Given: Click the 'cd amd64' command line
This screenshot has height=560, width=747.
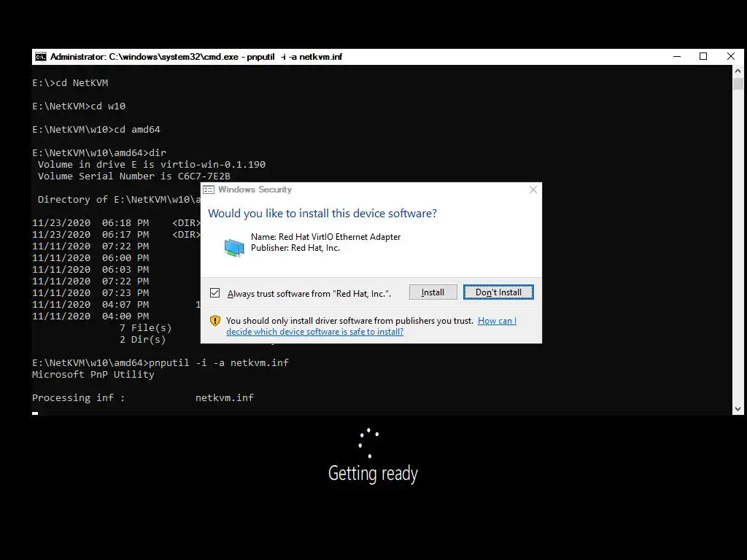Looking at the screenshot, I should click(96, 130).
